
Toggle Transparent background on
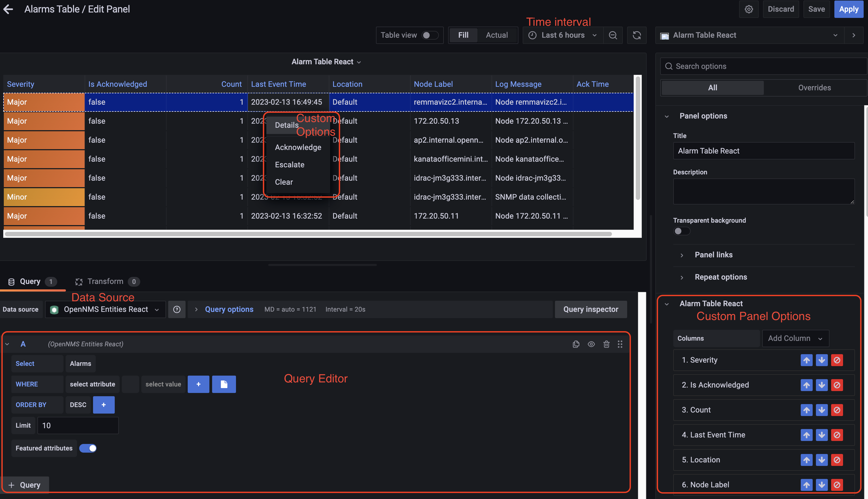[682, 231]
